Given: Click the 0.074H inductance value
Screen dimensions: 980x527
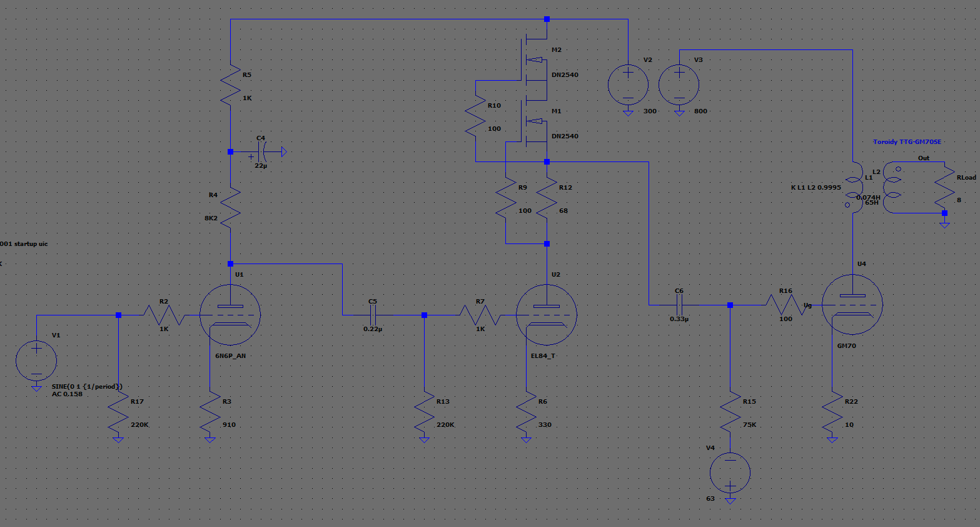Looking at the screenshot, I should tap(868, 197).
